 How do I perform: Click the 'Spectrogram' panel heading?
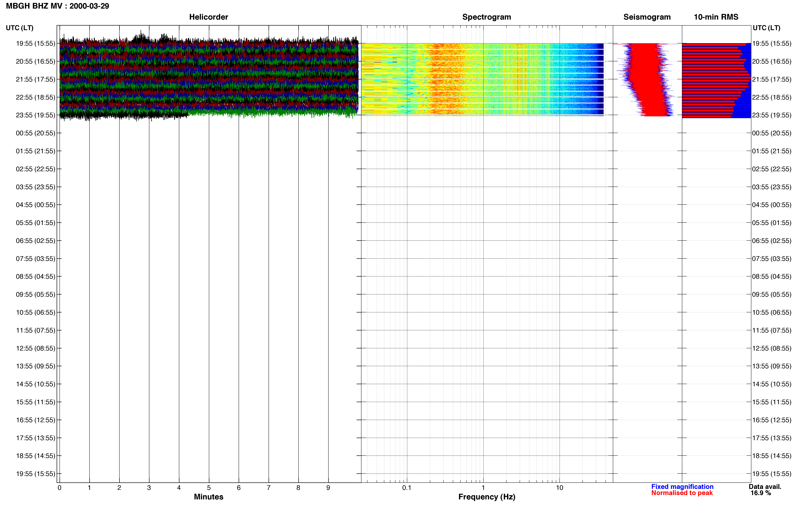point(487,17)
